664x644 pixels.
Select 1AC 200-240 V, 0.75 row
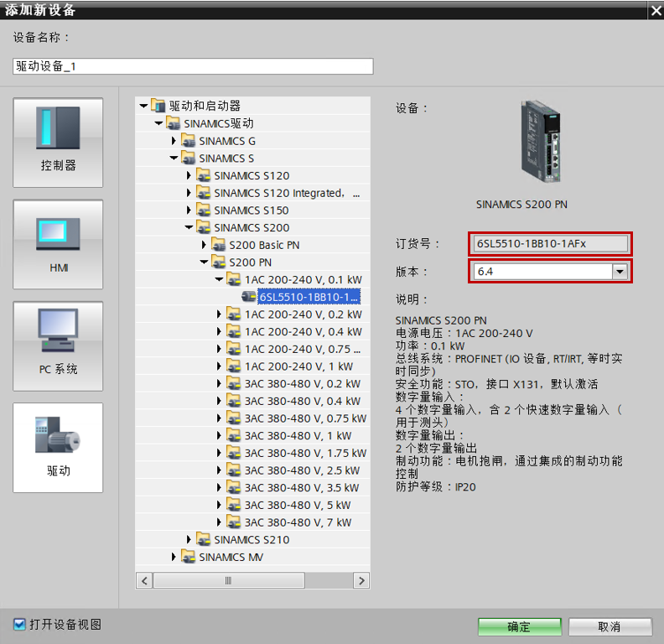pos(252,349)
